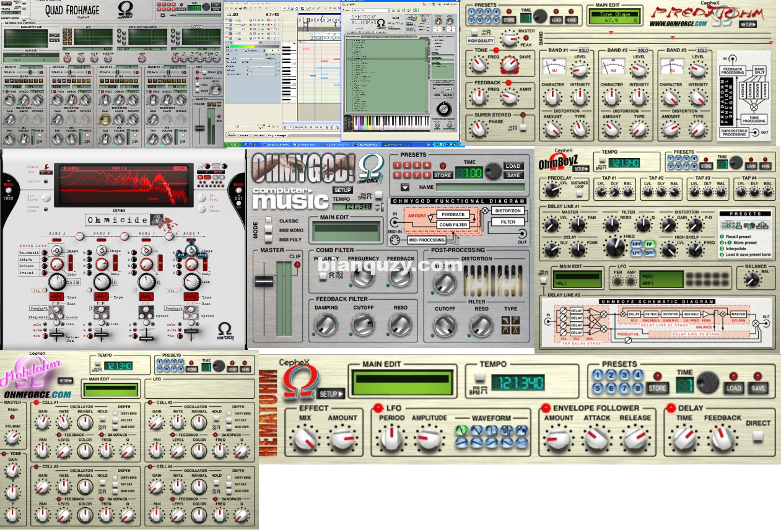Click the MAIN EDIT display in Nematohm

pos(403,382)
